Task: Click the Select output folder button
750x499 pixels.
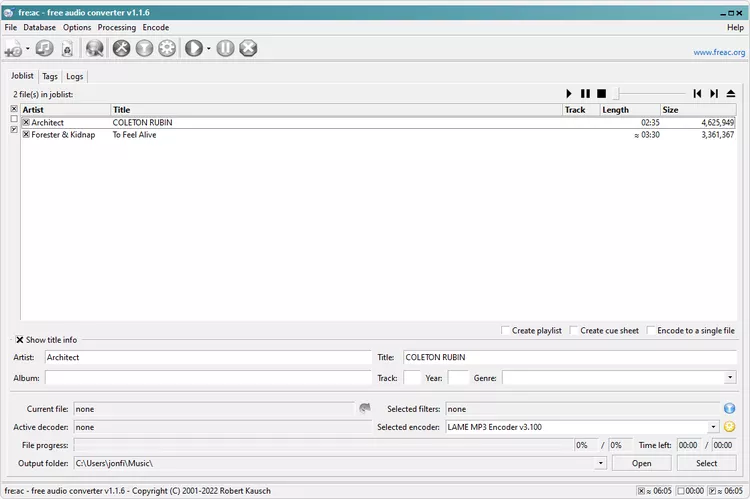Action: [x=706, y=463]
